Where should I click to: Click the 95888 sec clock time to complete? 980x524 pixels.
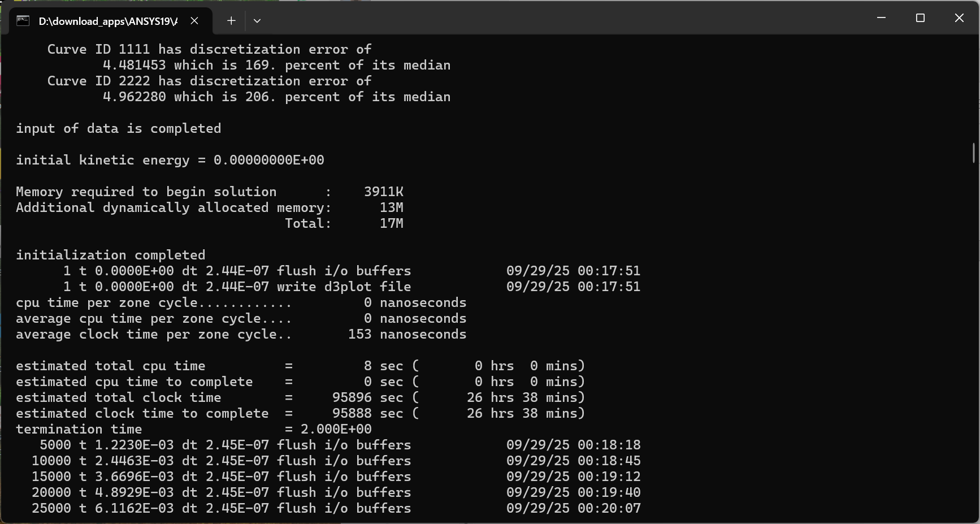[x=368, y=413]
